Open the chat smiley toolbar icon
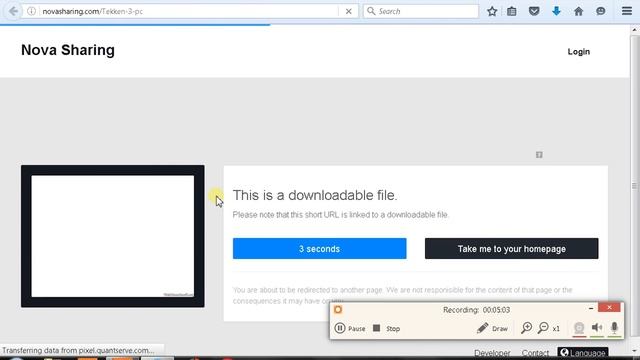640x360 pixels. click(x=600, y=11)
